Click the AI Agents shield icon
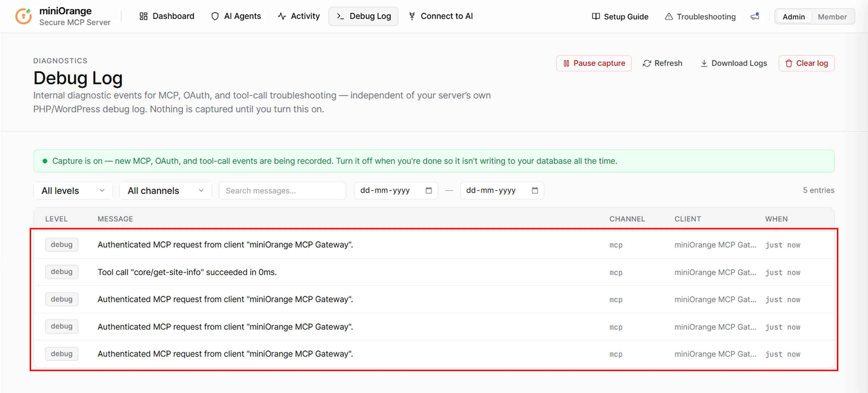Image resolution: width=868 pixels, height=393 pixels. coord(215,16)
